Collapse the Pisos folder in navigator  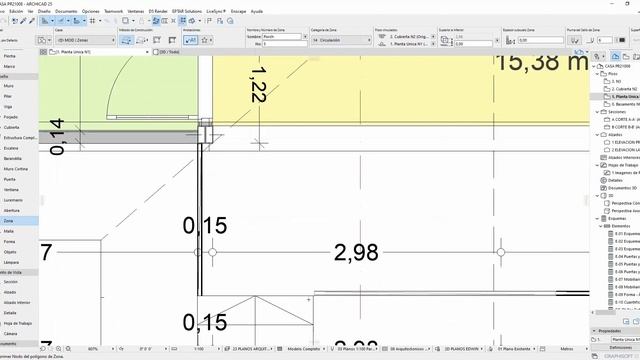click(x=598, y=74)
